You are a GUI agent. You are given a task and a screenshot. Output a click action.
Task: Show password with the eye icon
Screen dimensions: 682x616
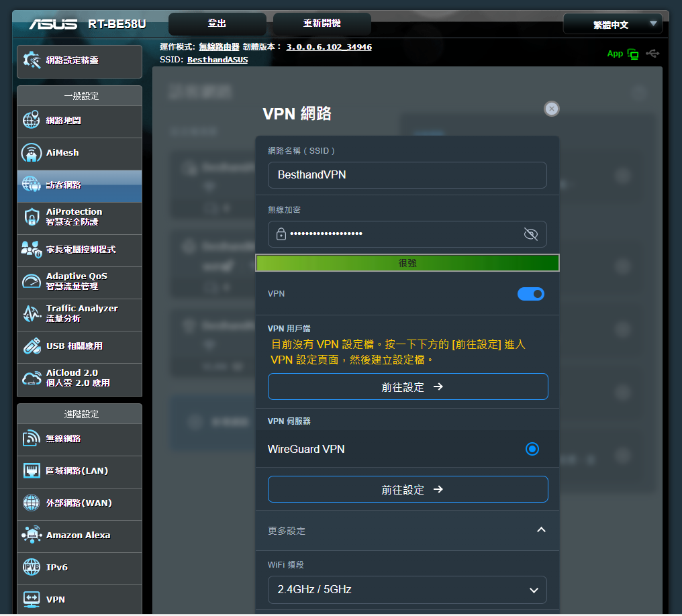point(530,234)
